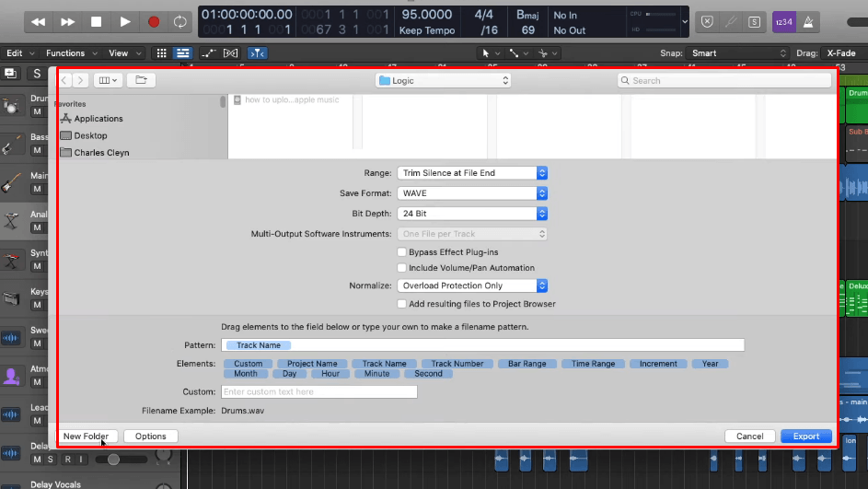This screenshot has height=489, width=868.
Task: Open the View menu
Action: [x=124, y=53]
